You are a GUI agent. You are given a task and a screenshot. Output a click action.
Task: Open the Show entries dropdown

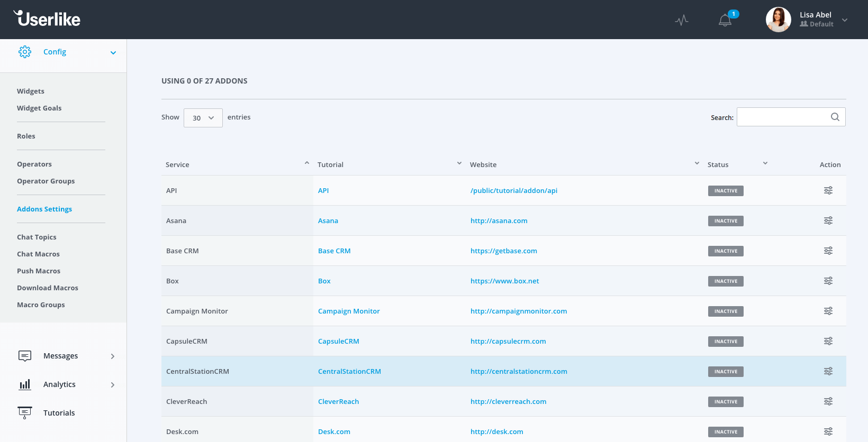coord(203,118)
